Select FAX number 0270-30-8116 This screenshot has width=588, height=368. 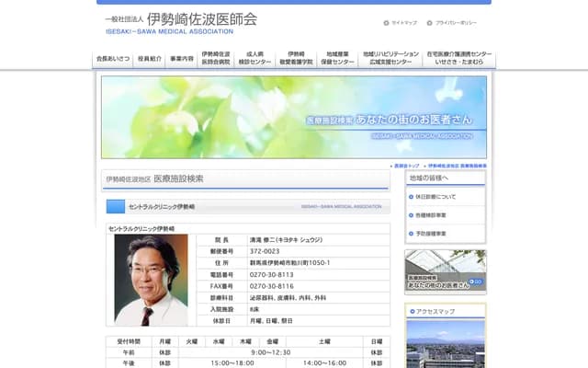272,286
